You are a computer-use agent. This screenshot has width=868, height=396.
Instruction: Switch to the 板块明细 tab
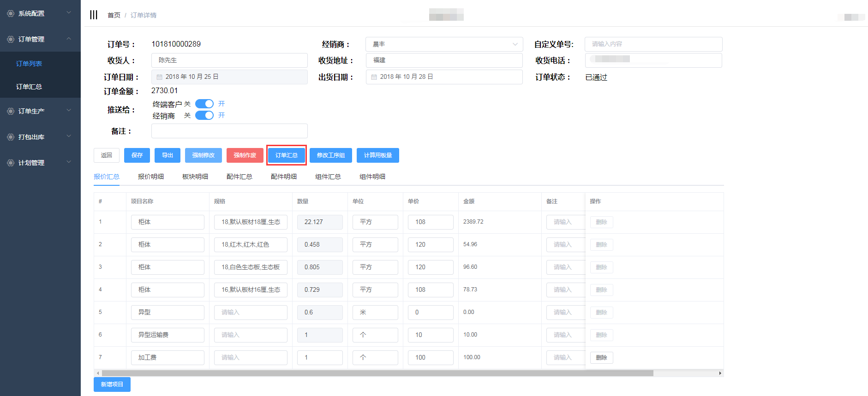tap(195, 177)
